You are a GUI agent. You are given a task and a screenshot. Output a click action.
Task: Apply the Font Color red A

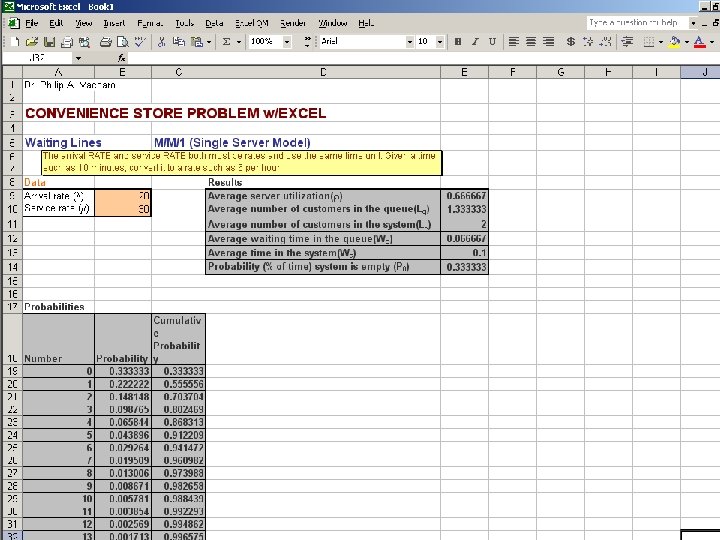[x=699, y=42]
